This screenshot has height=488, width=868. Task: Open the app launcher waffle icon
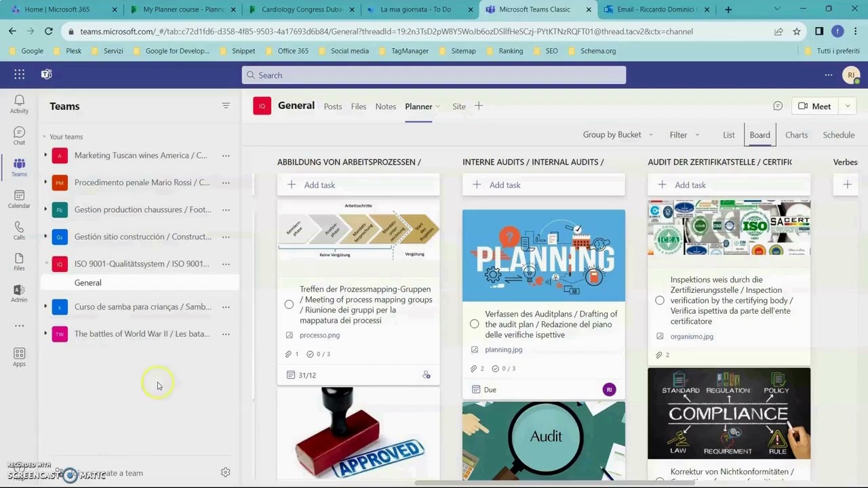pos(19,75)
